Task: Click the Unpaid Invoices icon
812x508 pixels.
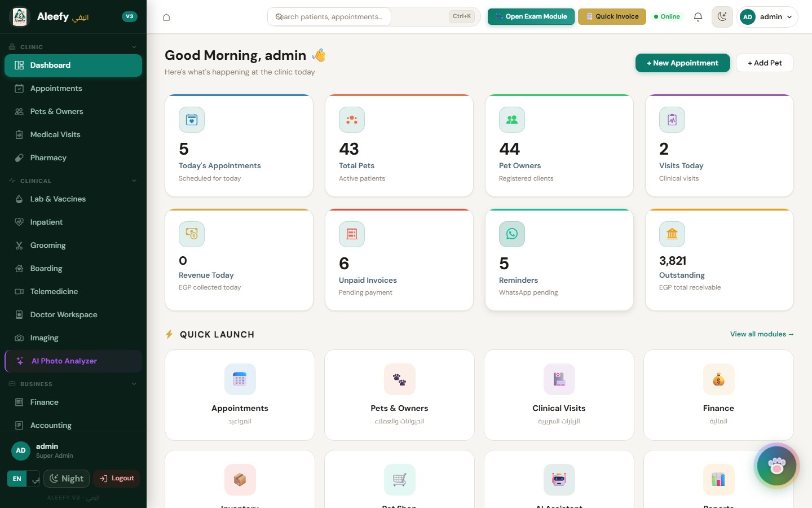Action: [x=352, y=234]
